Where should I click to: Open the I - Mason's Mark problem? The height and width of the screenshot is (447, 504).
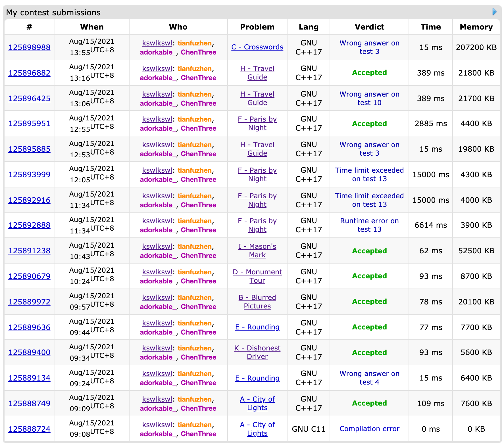257,250
